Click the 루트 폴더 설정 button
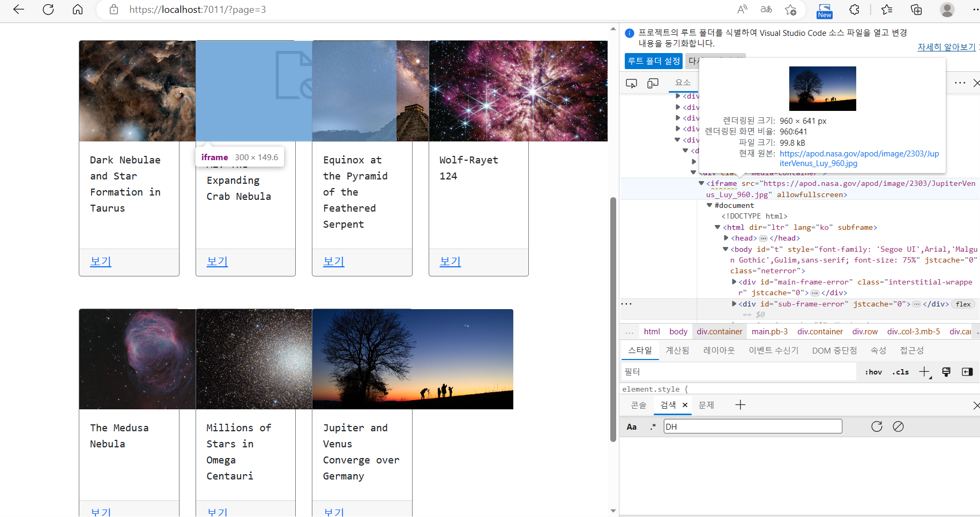The width and height of the screenshot is (980, 517). coord(654,61)
